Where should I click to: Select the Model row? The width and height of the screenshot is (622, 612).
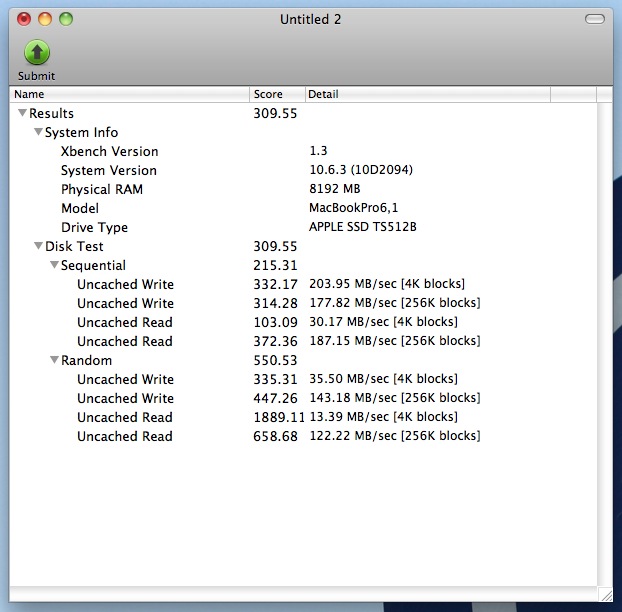pos(303,208)
